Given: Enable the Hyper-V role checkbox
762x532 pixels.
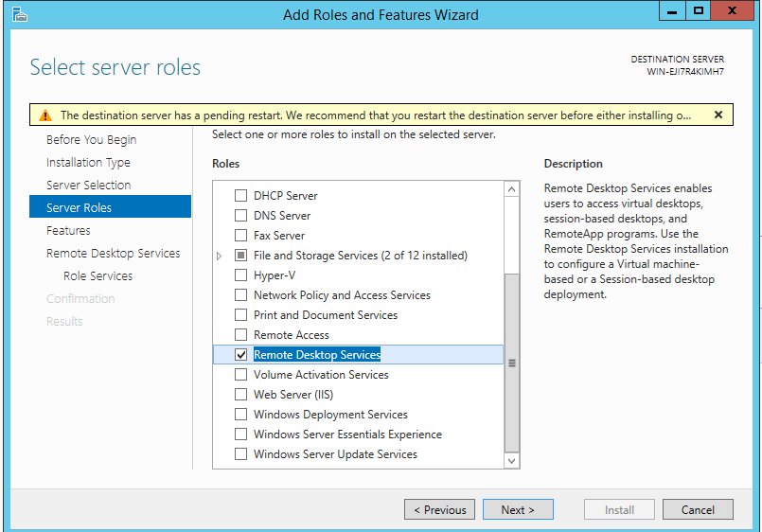Looking at the screenshot, I should [240, 275].
